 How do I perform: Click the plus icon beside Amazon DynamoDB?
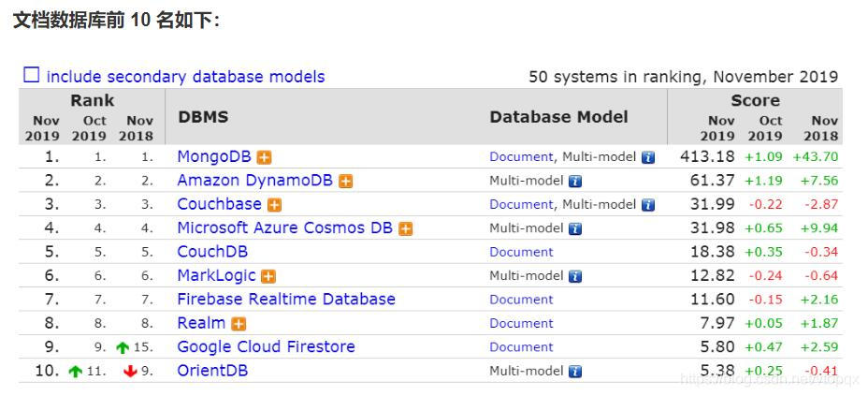[x=346, y=181]
